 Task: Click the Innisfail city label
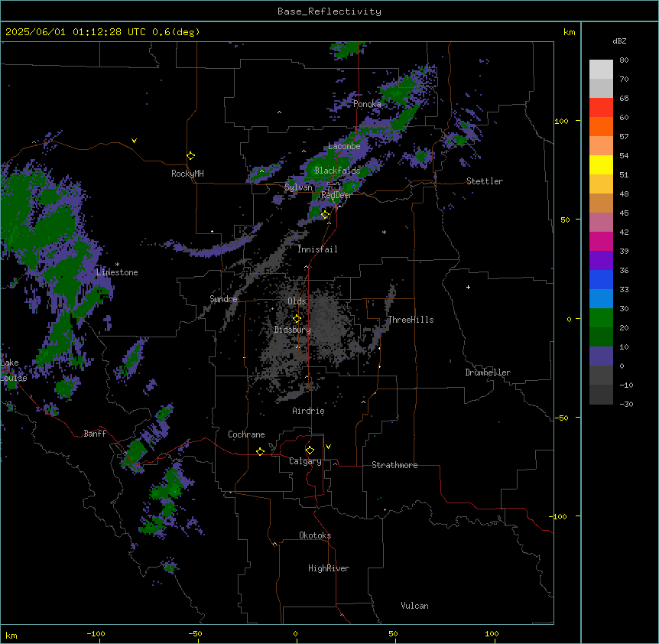317,249
